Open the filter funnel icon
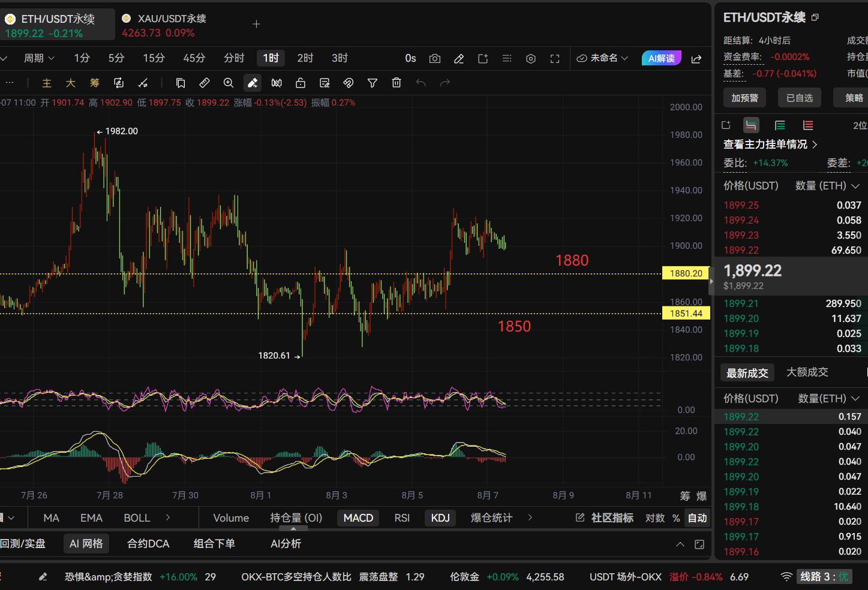The width and height of the screenshot is (868, 590). [x=373, y=83]
